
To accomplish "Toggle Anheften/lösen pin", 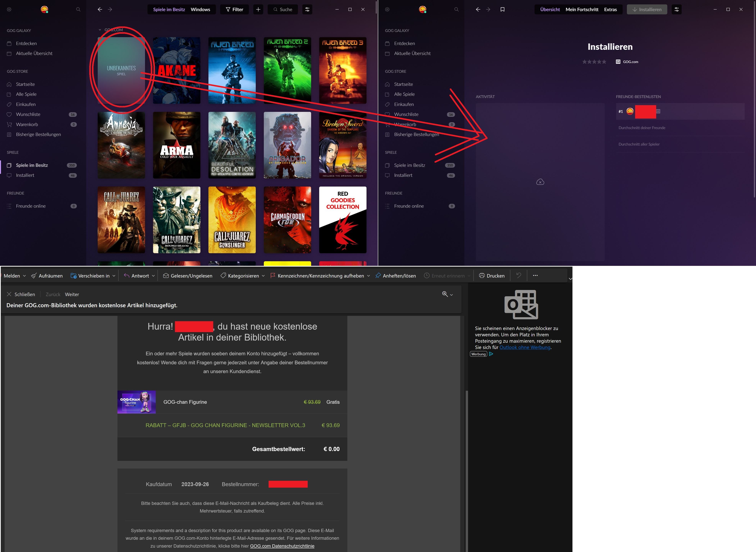I will (396, 276).
